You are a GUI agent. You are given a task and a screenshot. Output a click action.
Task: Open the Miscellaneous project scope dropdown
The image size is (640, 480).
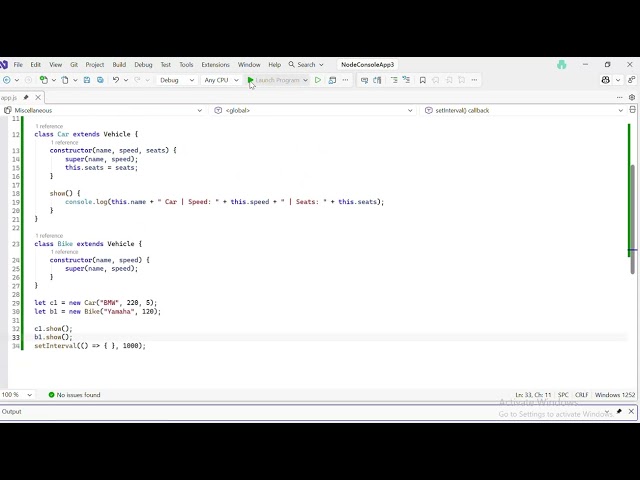point(104,110)
